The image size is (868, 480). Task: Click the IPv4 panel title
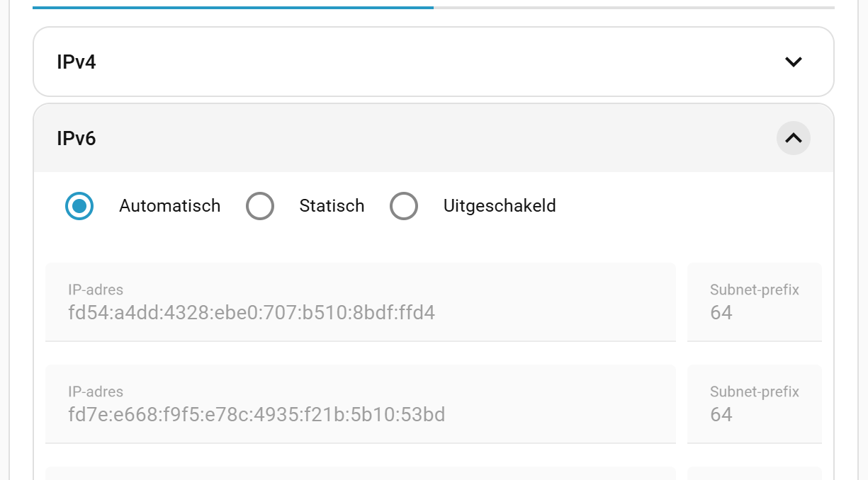tap(77, 62)
